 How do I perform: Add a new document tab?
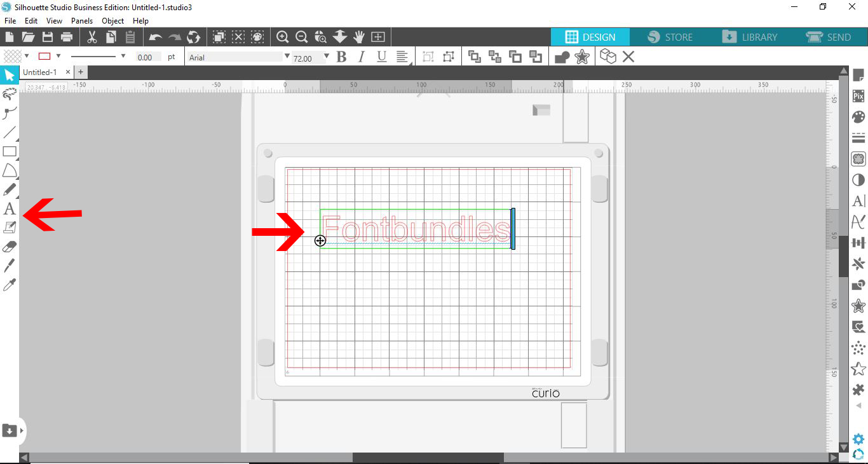point(81,72)
